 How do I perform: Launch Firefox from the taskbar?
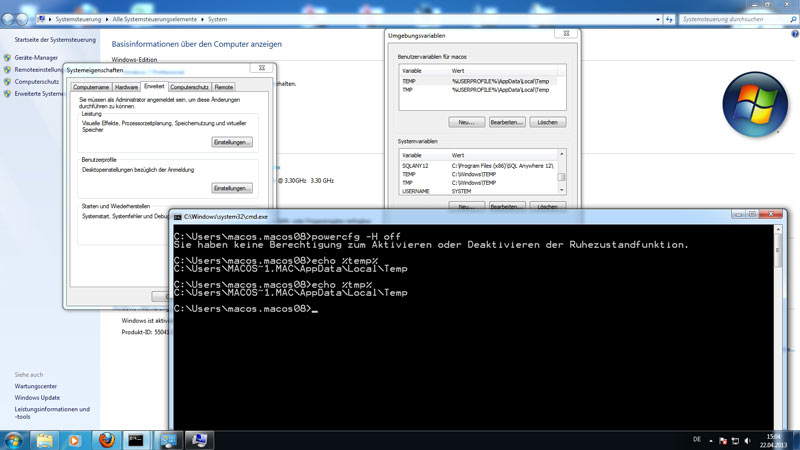(x=107, y=439)
